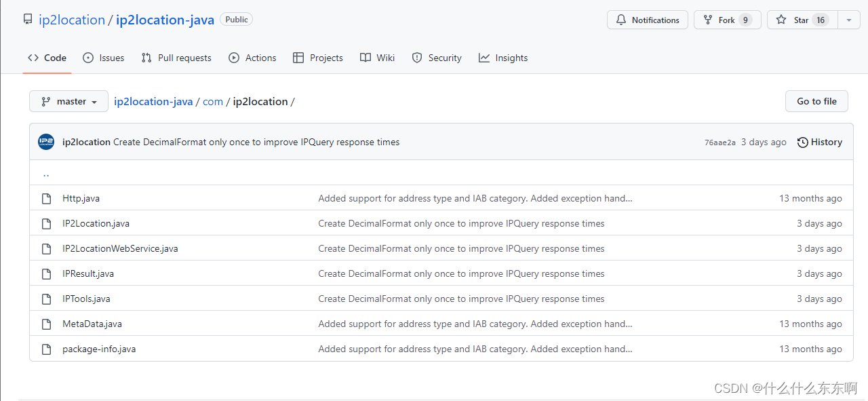
Task: Click the file icon for MetaData.java
Action: pyautogui.click(x=47, y=324)
